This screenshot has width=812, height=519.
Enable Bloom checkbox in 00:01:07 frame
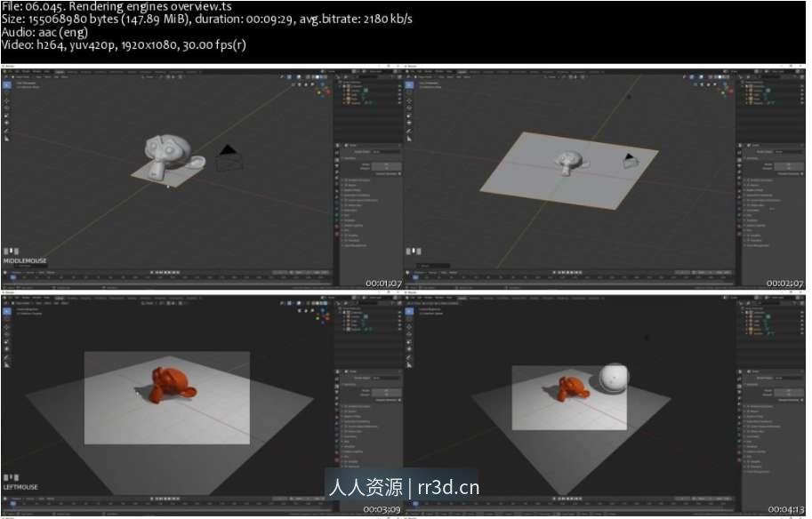pyautogui.click(x=347, y=185)
